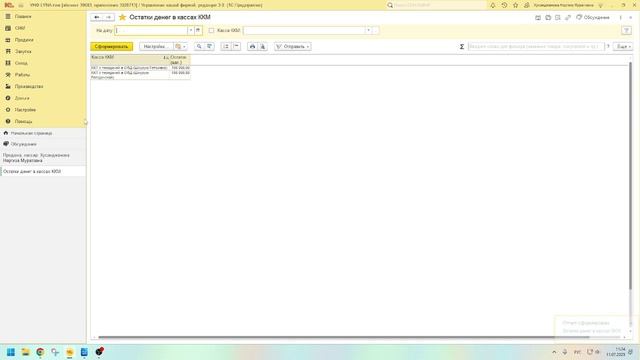Show hidden tray icons chevron
The image size is (640, 360).
[x=554, y=352]
